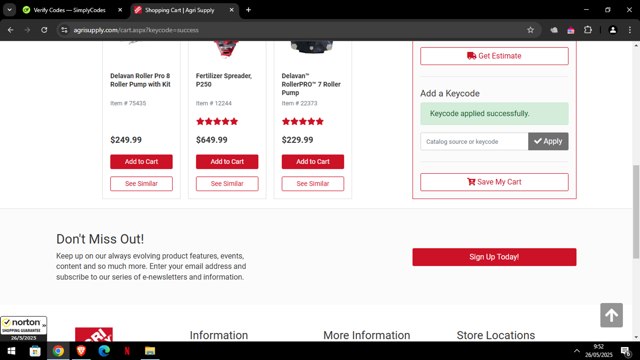Click the 'Don't Miss Out!' heading
The height and width of the screenshot is (360, 640).
[100, 239]
